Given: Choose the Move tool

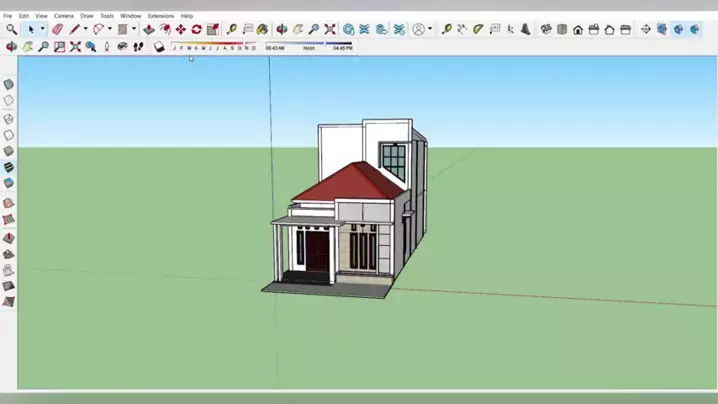Looking at the screenshot, I should tap(180, 30).
